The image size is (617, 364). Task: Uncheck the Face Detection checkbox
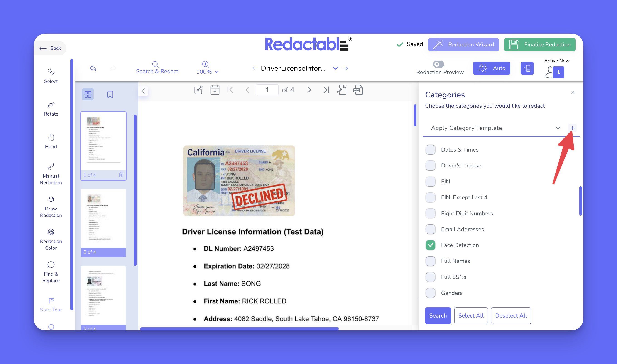click(x=431, y=245)
